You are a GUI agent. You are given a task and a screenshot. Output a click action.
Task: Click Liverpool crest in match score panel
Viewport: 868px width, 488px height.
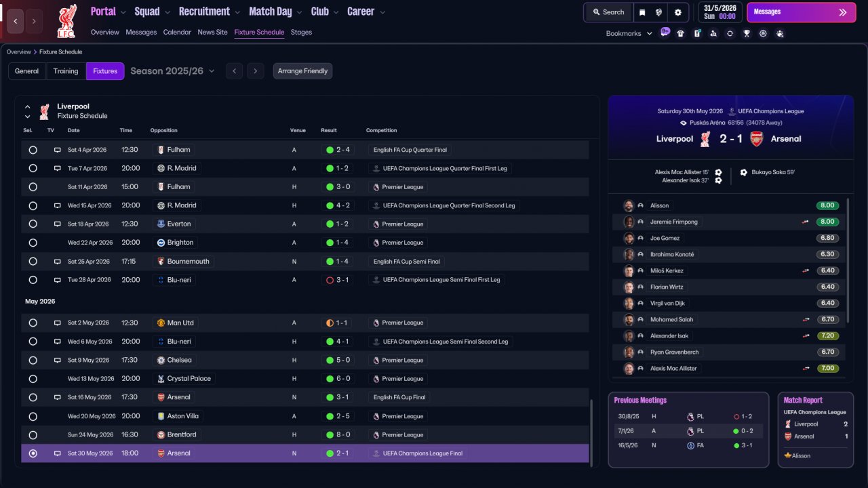click(x=705, y=139)
